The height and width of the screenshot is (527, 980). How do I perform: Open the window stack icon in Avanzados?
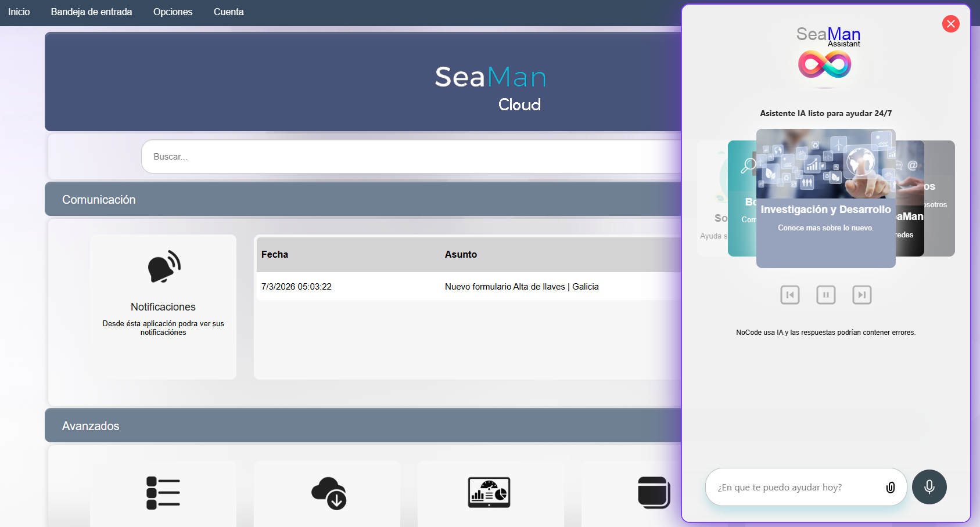[x=654, y=493]
